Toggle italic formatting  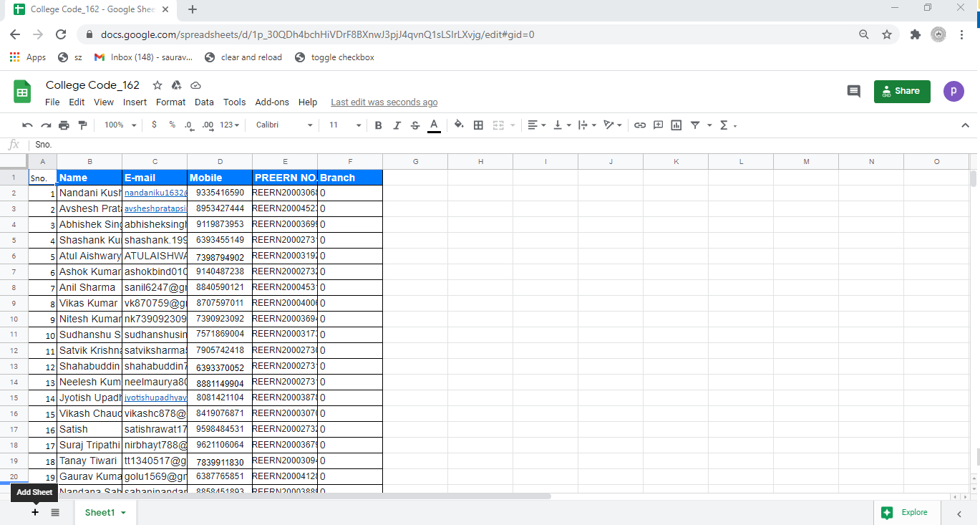397,125
